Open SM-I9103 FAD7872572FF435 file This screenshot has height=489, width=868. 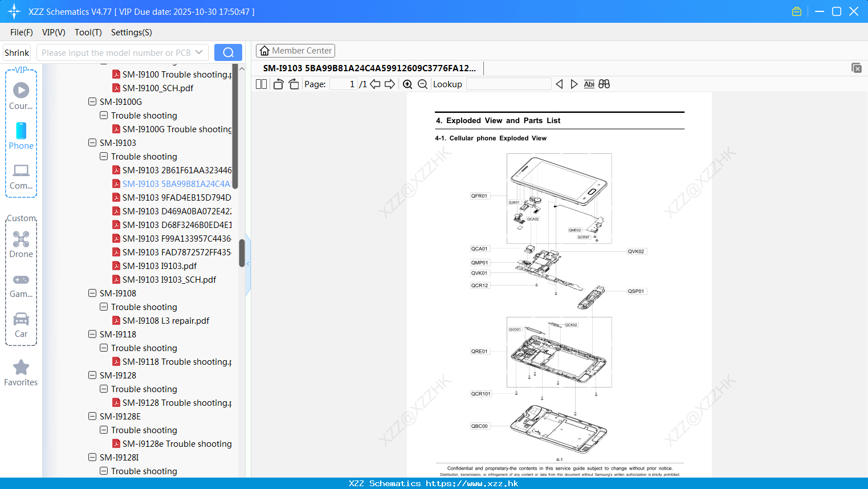click(172, 252)
